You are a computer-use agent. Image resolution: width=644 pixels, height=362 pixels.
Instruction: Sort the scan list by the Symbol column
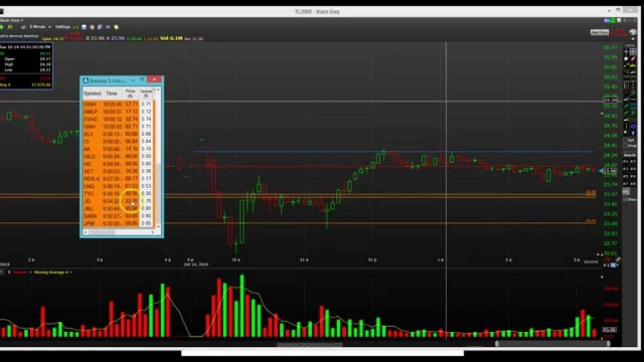point(92,94)
